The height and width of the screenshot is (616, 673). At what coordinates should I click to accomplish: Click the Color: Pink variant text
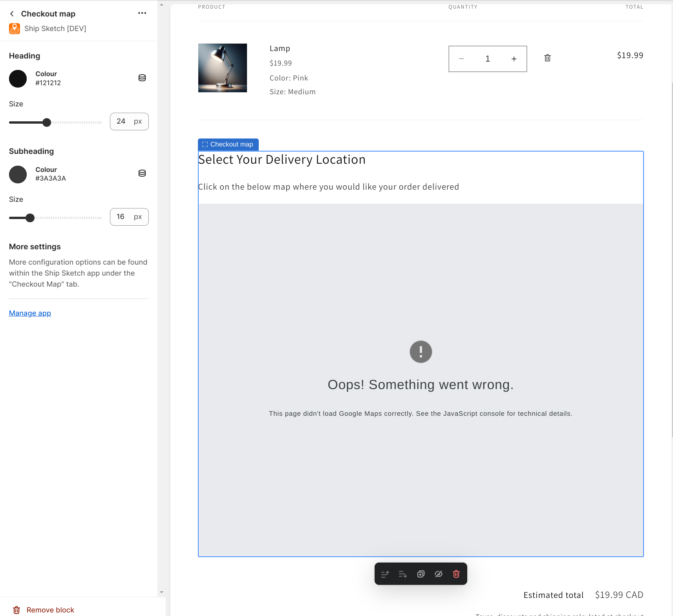pos(289,78)
